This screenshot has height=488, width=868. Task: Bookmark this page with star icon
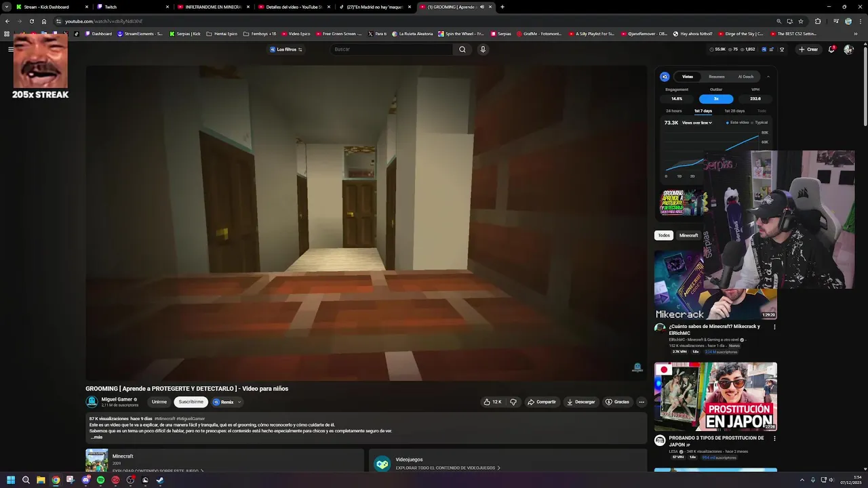(801, 21)
